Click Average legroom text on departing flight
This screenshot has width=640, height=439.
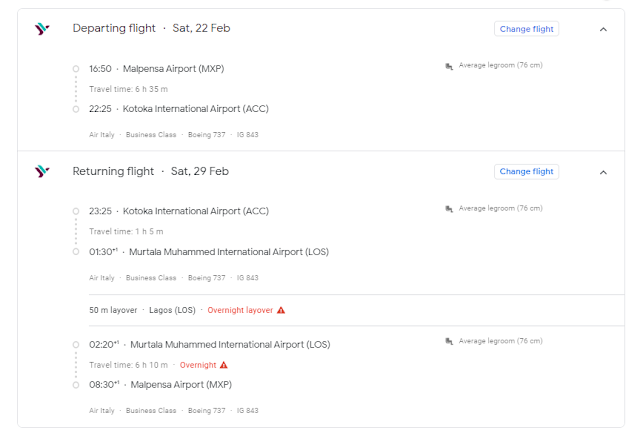tap(500, 66)
